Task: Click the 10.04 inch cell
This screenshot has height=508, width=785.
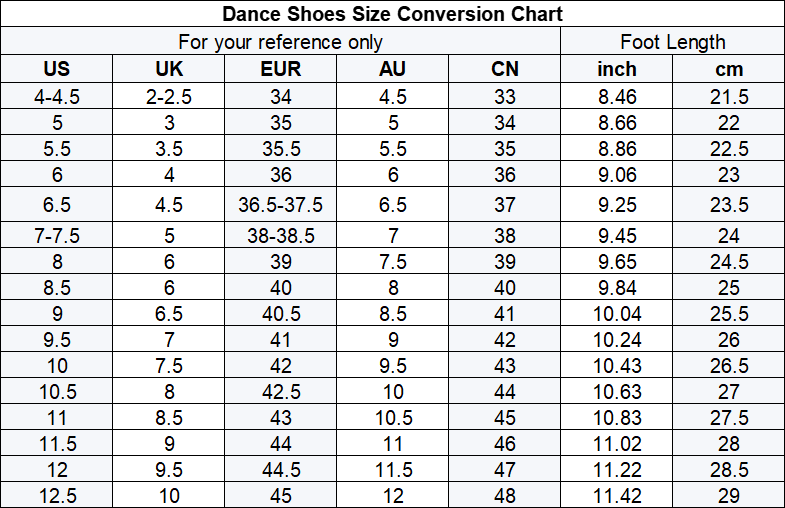Action: click(x=617, y=313)
